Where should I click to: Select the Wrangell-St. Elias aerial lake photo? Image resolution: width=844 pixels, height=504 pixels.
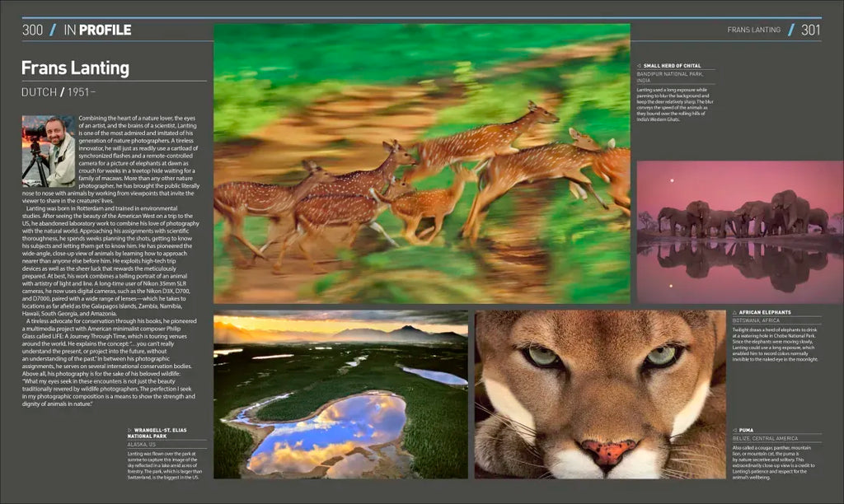coord(340,394)
